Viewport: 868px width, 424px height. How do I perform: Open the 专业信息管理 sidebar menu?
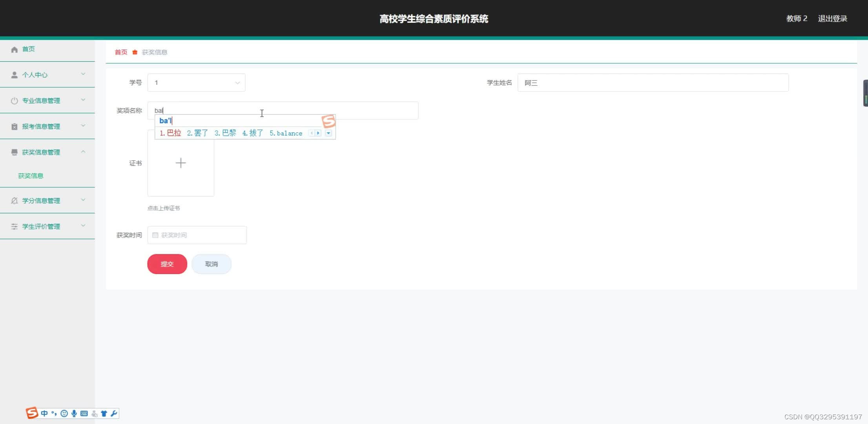[x=47, y=101]
